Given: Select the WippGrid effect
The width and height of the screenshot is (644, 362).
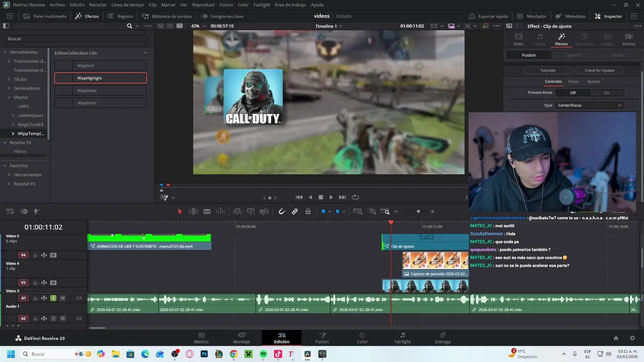Looking at the screenshot, I should [101, 66].
